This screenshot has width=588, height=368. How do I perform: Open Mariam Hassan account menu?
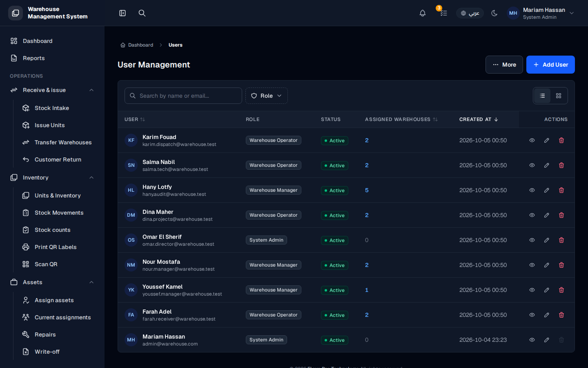541,13
